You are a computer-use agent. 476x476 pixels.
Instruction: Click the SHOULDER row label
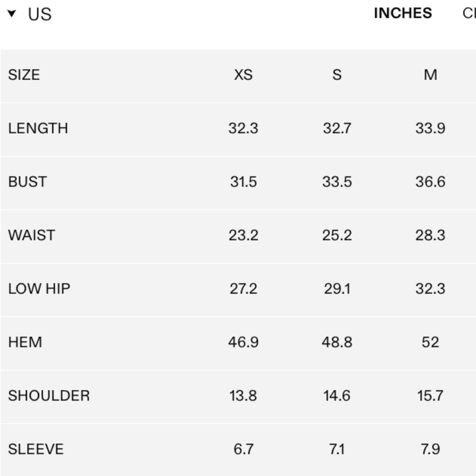(49, 396)
